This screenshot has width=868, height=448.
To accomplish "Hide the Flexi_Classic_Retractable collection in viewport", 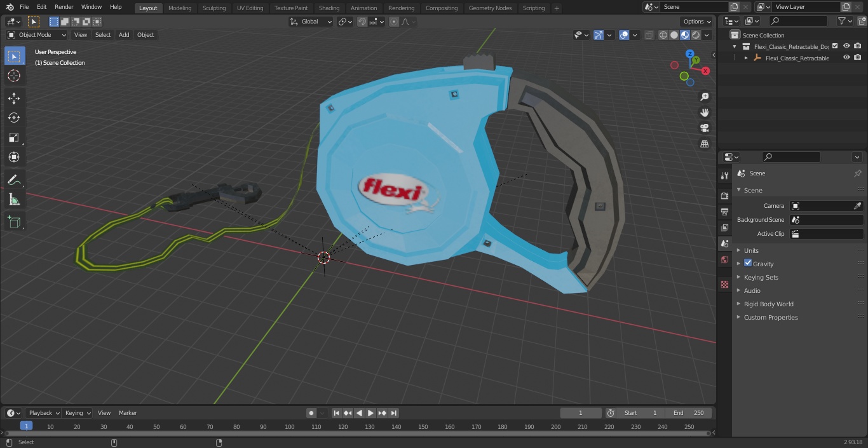I will 846,46.
